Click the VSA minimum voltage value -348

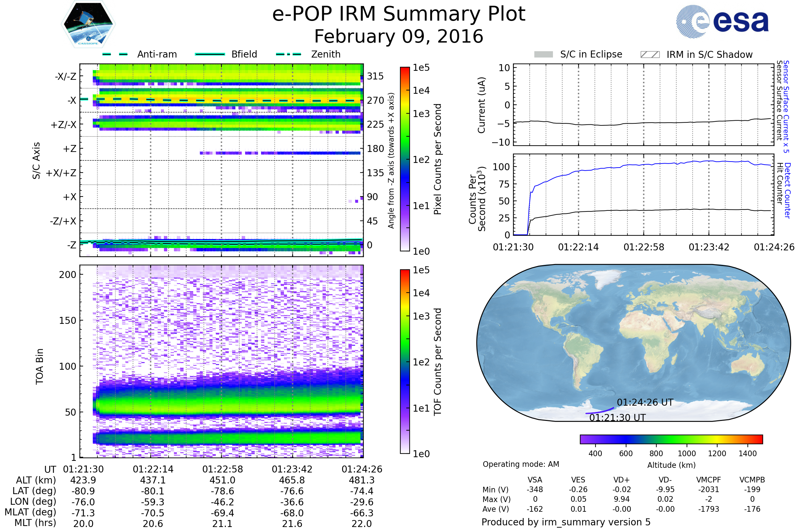535,489
